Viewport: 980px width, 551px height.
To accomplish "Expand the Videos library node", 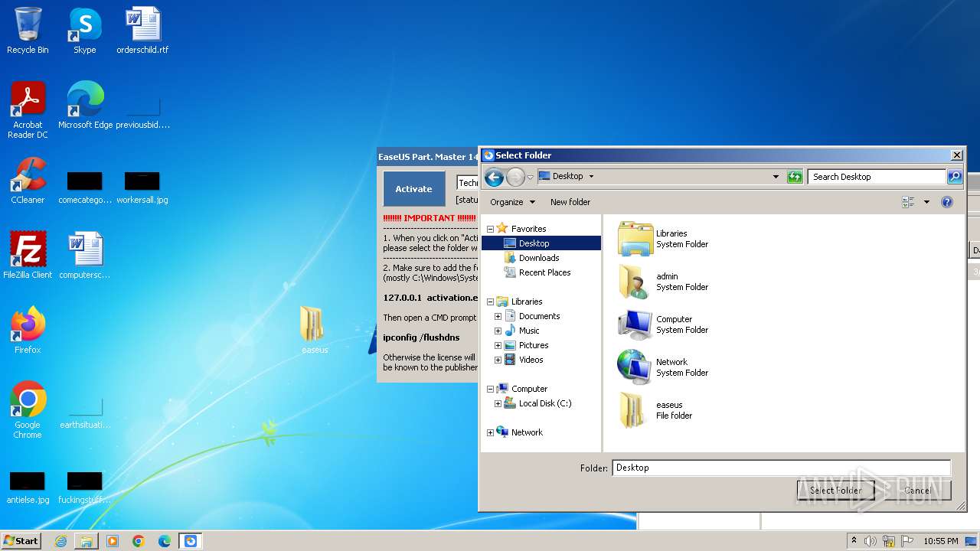I will (x=498, y=360).
